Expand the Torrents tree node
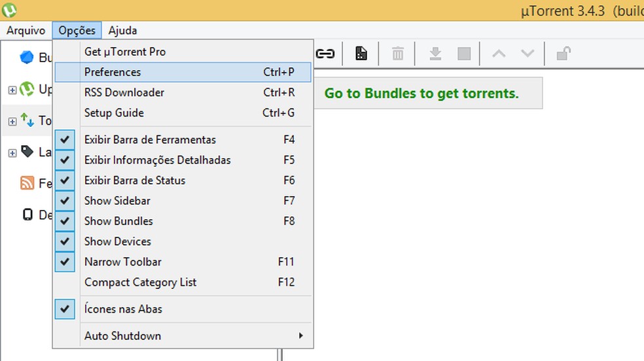The image size is (644, 361). point(12,122)
